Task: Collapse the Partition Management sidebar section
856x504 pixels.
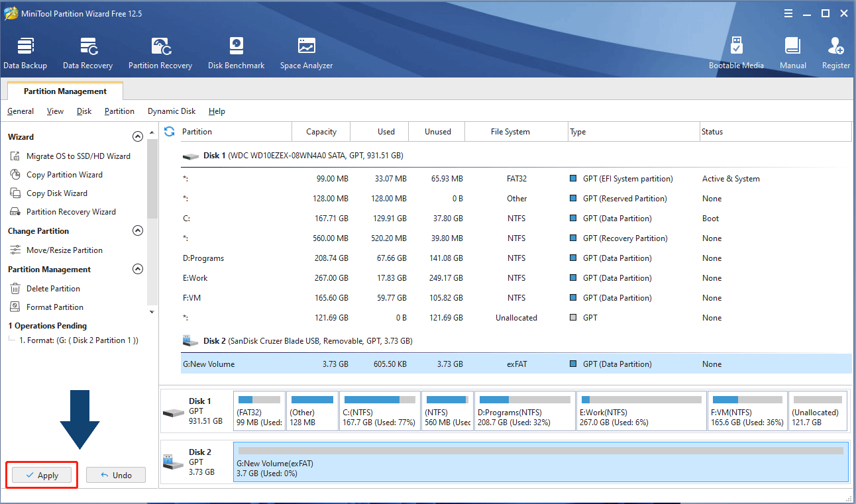Action: coord(138,270)
